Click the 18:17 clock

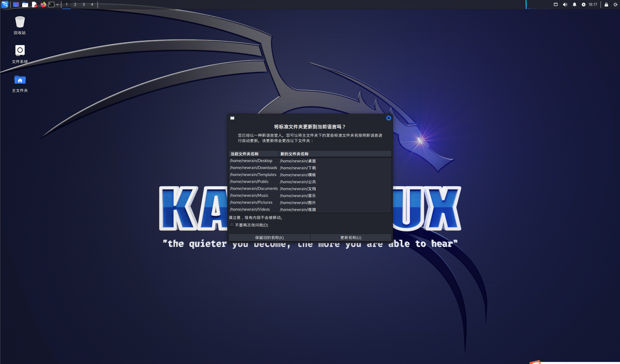point(593,5)
